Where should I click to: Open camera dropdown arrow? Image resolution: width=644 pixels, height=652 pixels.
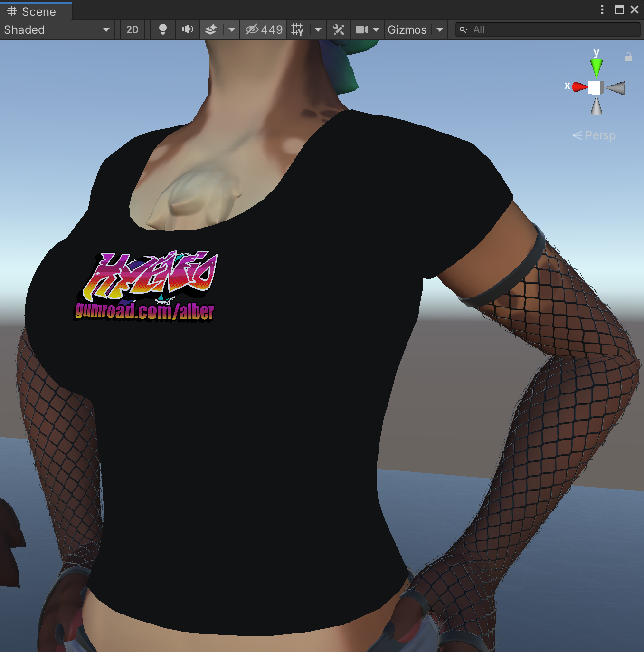click(x=376, y=29)
